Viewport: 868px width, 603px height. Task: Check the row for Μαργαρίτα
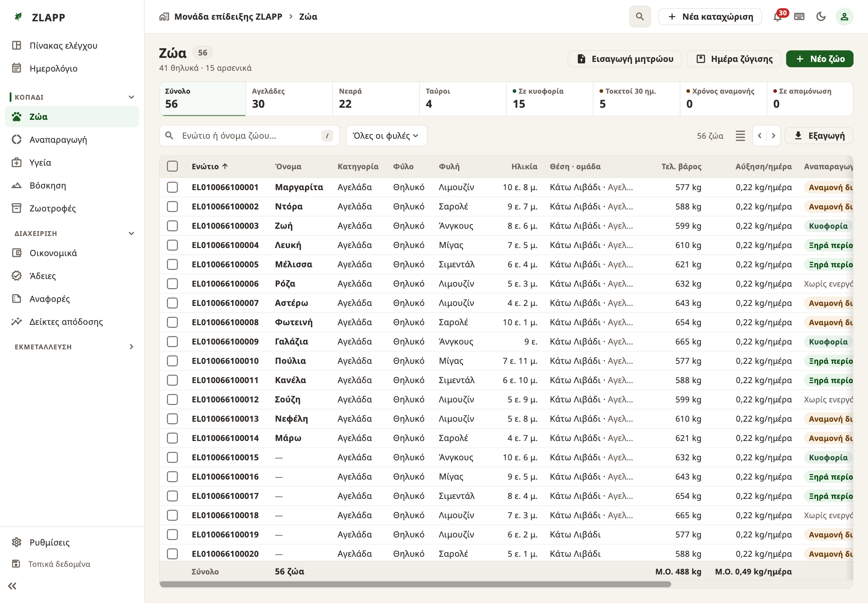172,187
